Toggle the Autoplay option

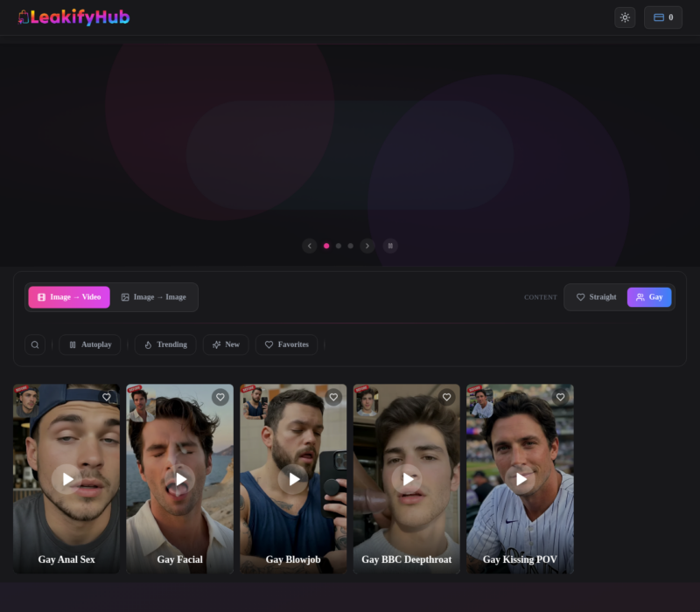(x=90, y=344)
